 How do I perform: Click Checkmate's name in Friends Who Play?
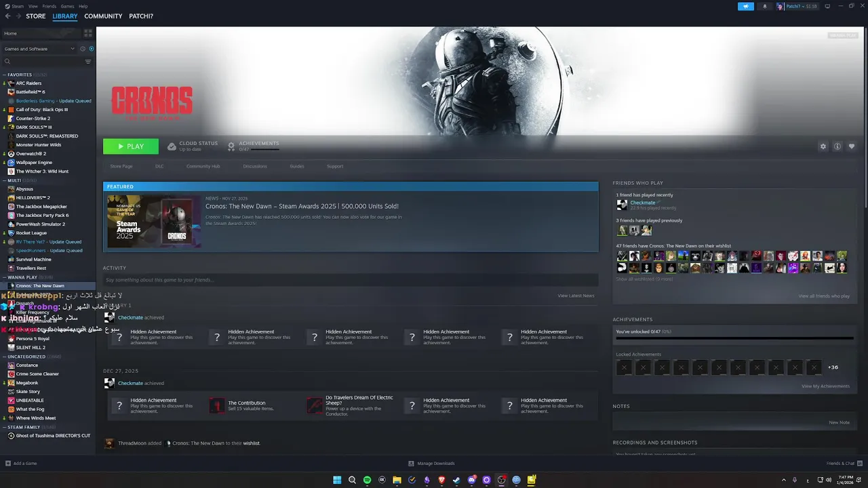tap(643, 203)
